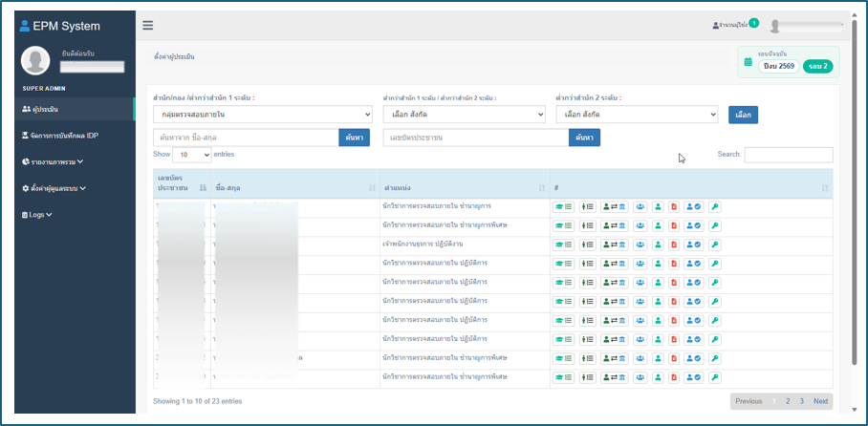Click user-verified check icon in เจ้าพนักงานธุรการ row
The height and width of the screenshot is (426, 868).
pyautogui.click(x=694, y=245)
